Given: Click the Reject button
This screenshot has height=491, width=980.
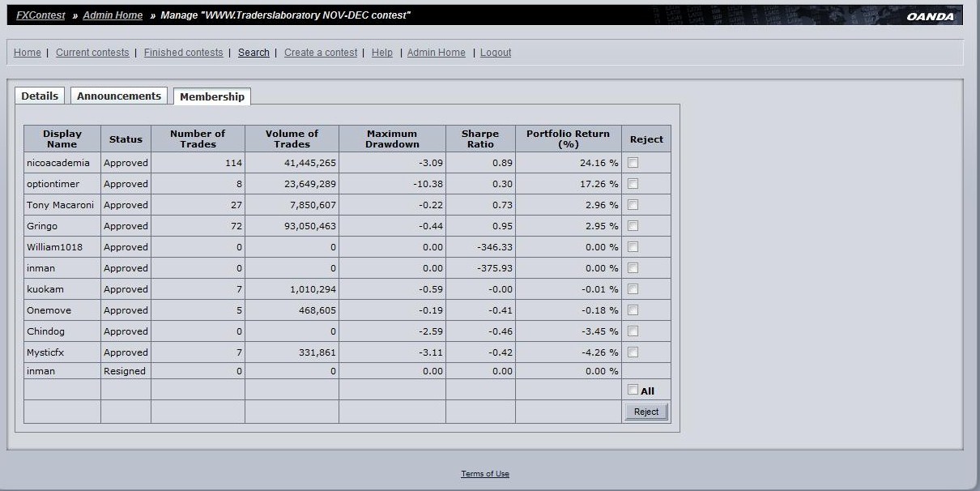Looking at the screenshot, I should click(x=646, y=412).
